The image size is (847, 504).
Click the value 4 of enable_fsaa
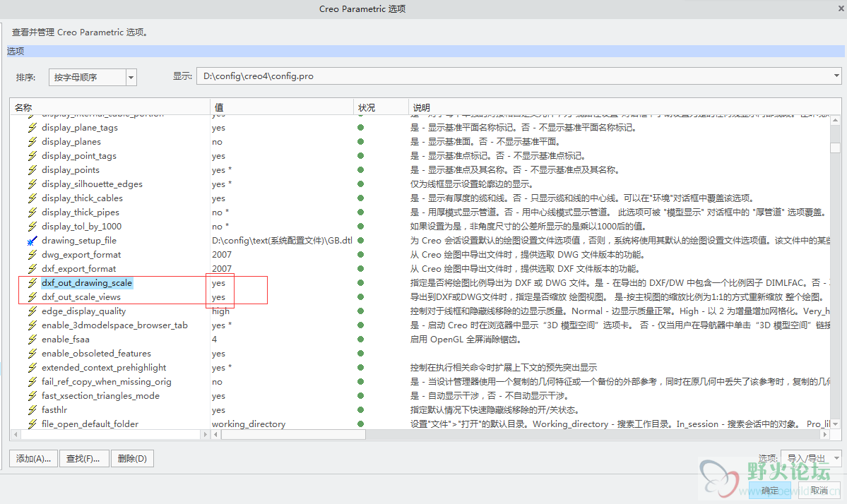tap(215, 340)
